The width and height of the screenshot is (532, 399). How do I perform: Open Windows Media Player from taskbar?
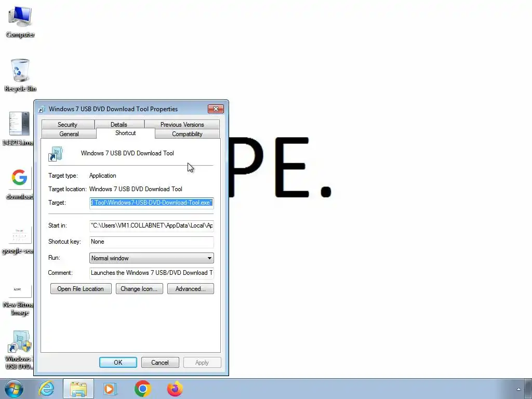pos(110,389)
